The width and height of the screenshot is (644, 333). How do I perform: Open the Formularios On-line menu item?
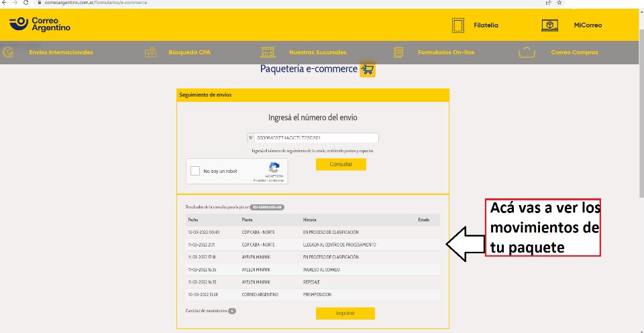446,52
